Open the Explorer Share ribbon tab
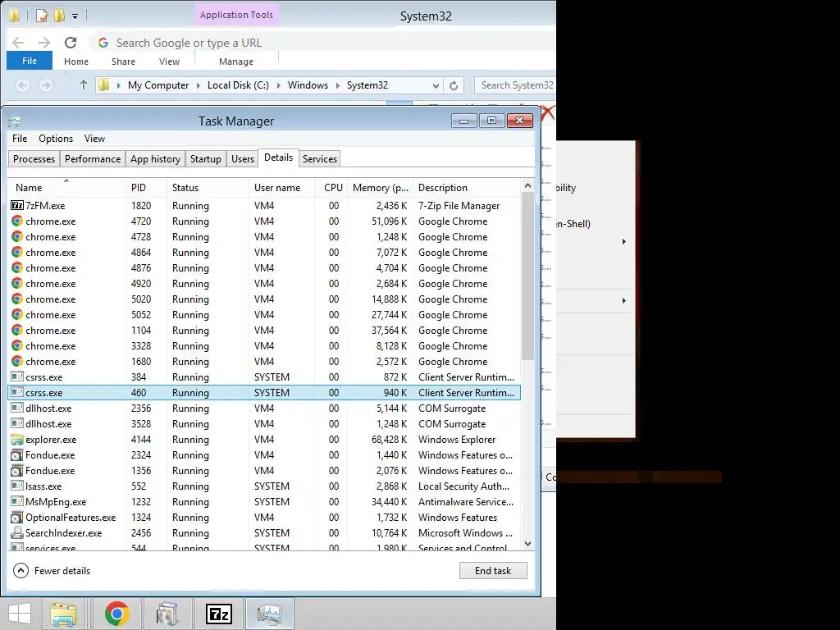Image resolution: width=840 pixels, height=630 pixels. 123,62
